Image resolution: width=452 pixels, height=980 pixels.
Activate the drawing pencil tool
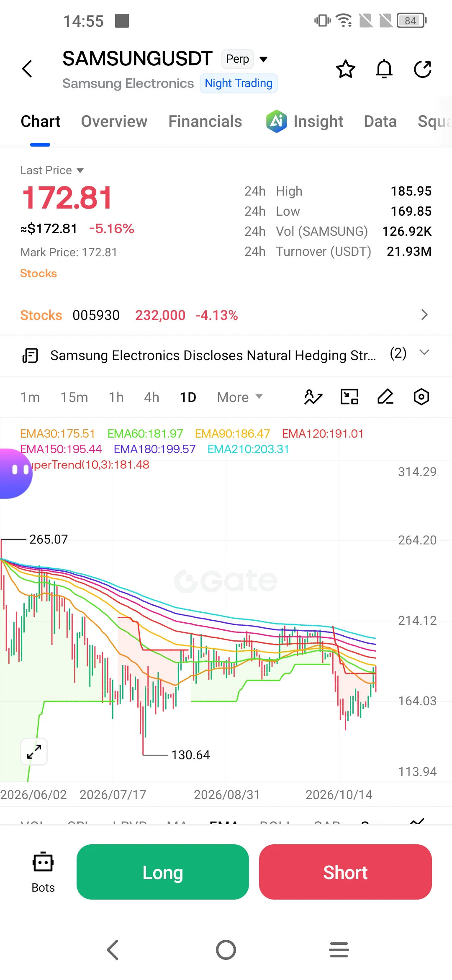point(385,397)
